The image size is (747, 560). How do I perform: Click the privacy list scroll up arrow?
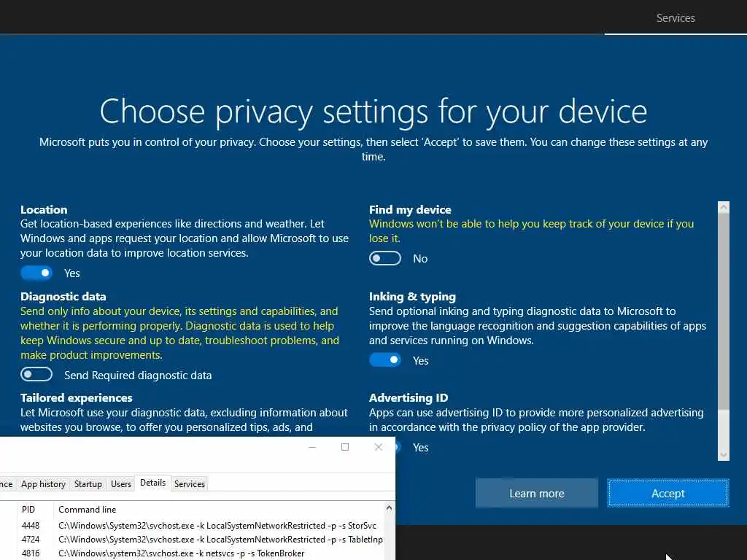tap(723, 207)
